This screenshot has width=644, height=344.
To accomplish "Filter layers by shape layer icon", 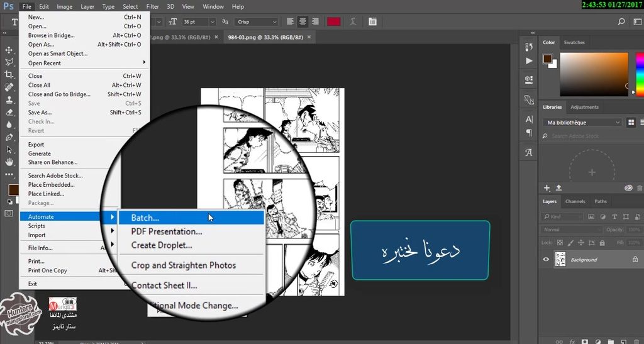I will [626, 217].
